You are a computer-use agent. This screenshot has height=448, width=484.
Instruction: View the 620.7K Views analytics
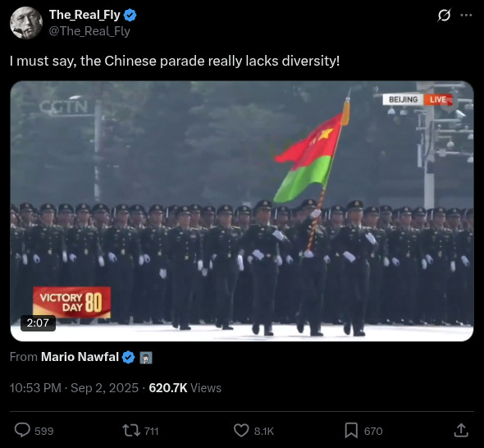185,388
